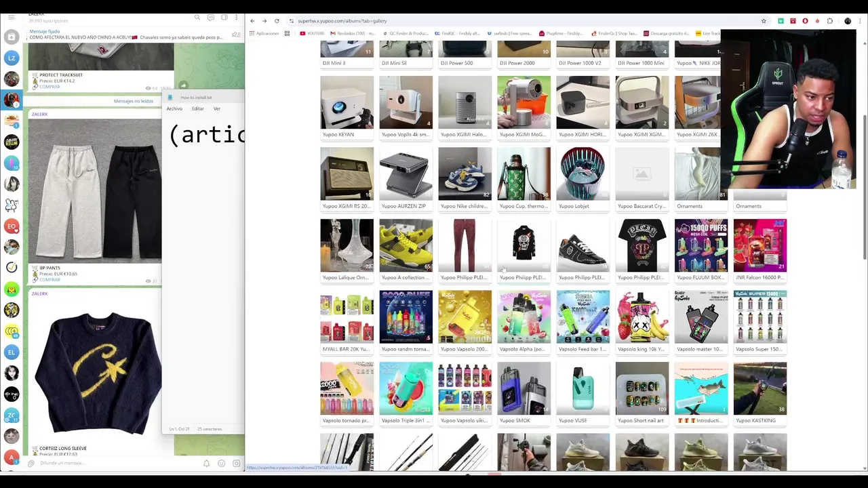Screen dimensions: 868x488
Task: Toggle Telegram's right side panel icon
Action: 224,18
